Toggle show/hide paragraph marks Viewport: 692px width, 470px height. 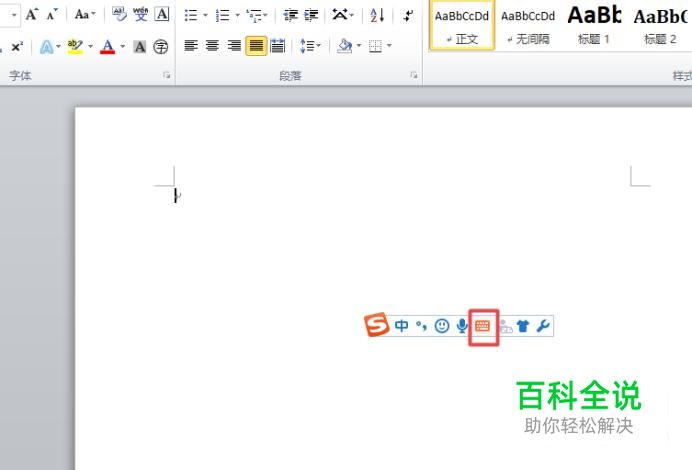408,16
